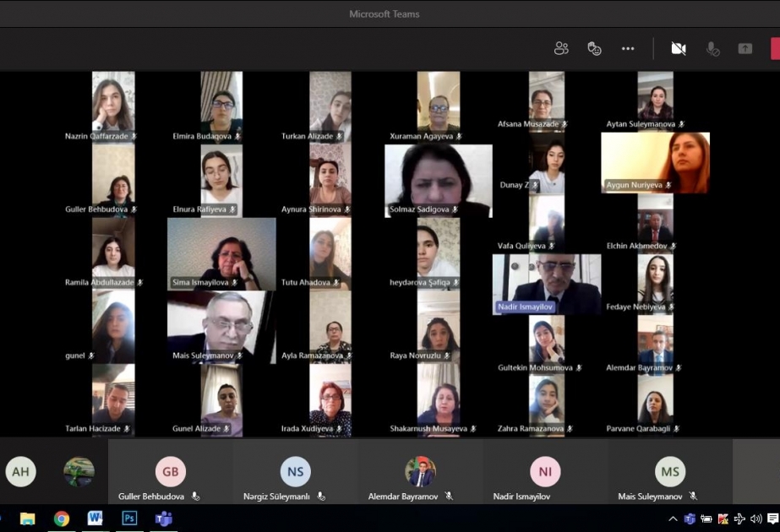Select Aygun Nuriyeva video tile
This screenshot has width=780, height=532.
coord(656,163)
